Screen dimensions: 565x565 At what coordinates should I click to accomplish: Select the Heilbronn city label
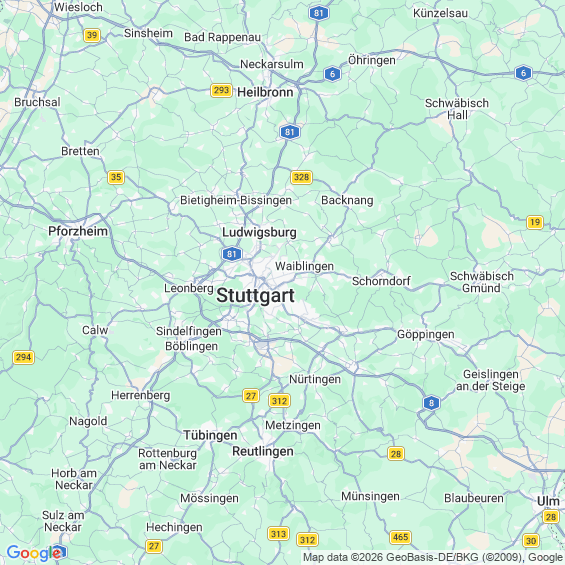(x=265, y=92)
